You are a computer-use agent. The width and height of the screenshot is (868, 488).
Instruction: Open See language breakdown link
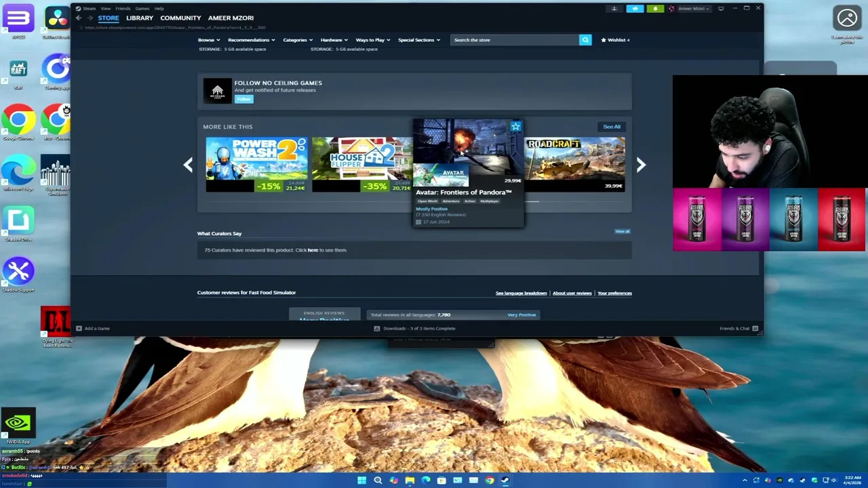click(x=521, y=293)
